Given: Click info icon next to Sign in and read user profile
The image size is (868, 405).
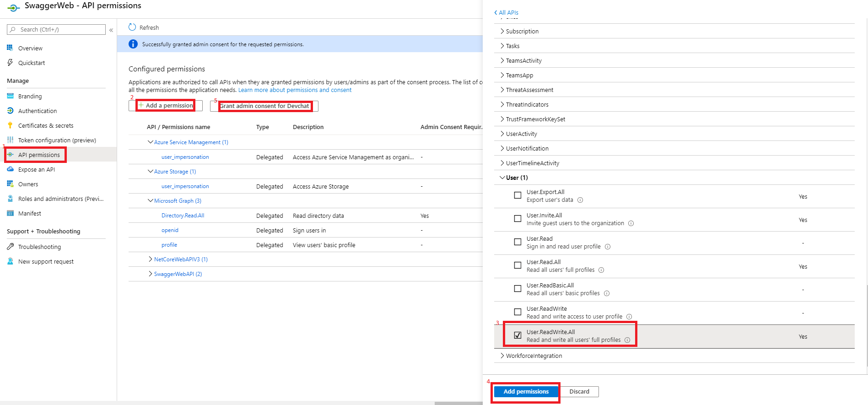Looking at the screenshot, I should coord(608,247).
